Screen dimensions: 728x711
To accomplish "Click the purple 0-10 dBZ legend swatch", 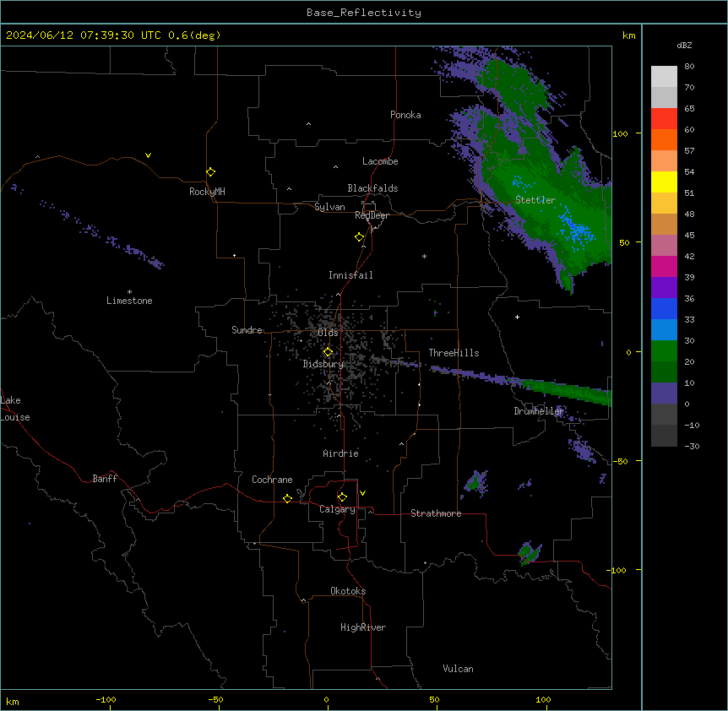I will point(664,393).
